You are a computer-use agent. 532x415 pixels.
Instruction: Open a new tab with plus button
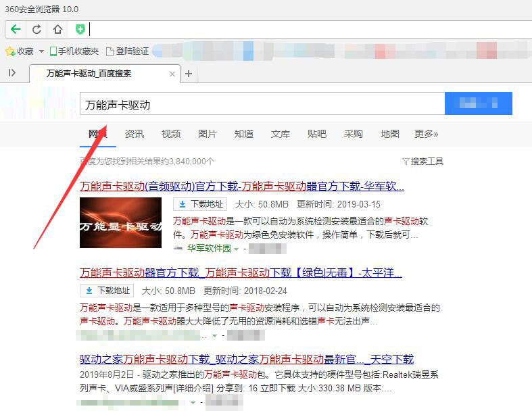(x=189, y=74)
